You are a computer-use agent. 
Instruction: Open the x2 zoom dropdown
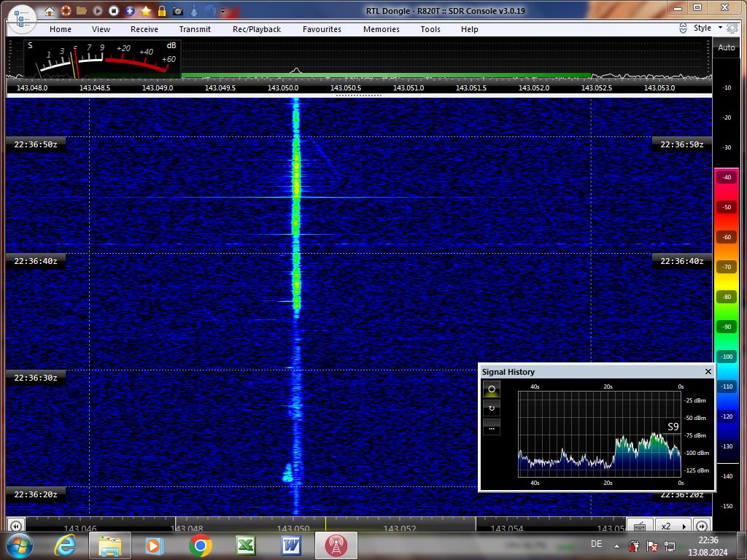(673, 526)
